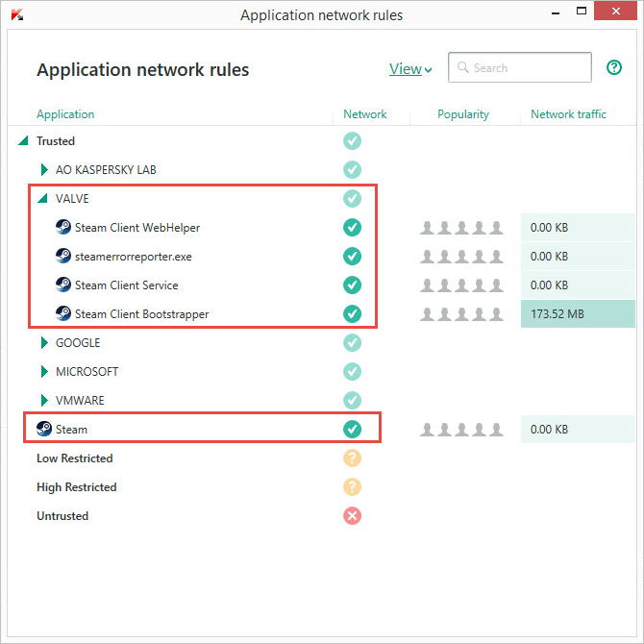Toggle network status for MICROSOFT group
The image size is (644, 644).
pos(352,371)
